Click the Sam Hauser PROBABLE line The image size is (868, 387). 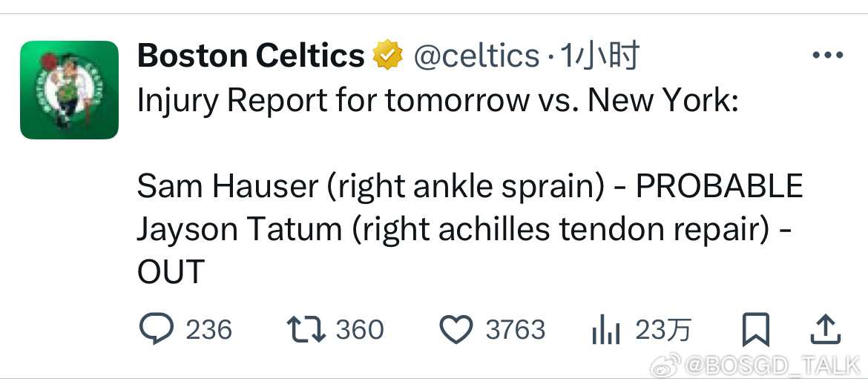[x=470, y=186]
